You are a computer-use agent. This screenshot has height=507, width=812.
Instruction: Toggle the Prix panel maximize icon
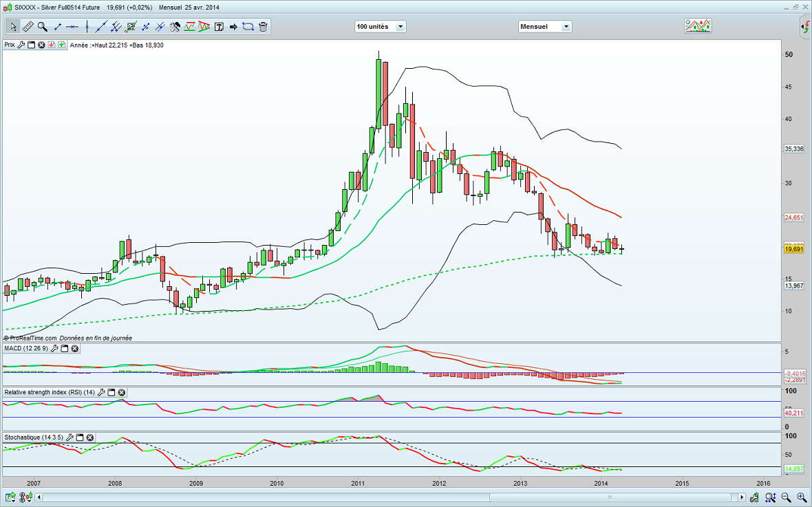[31, 45]
